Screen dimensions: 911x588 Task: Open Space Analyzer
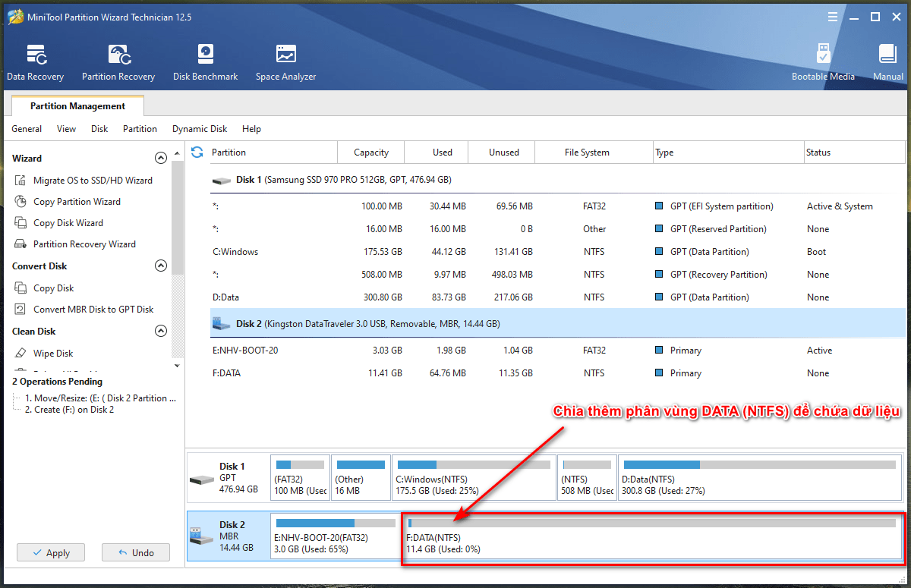pyautogui.click(x=285, y=63)
